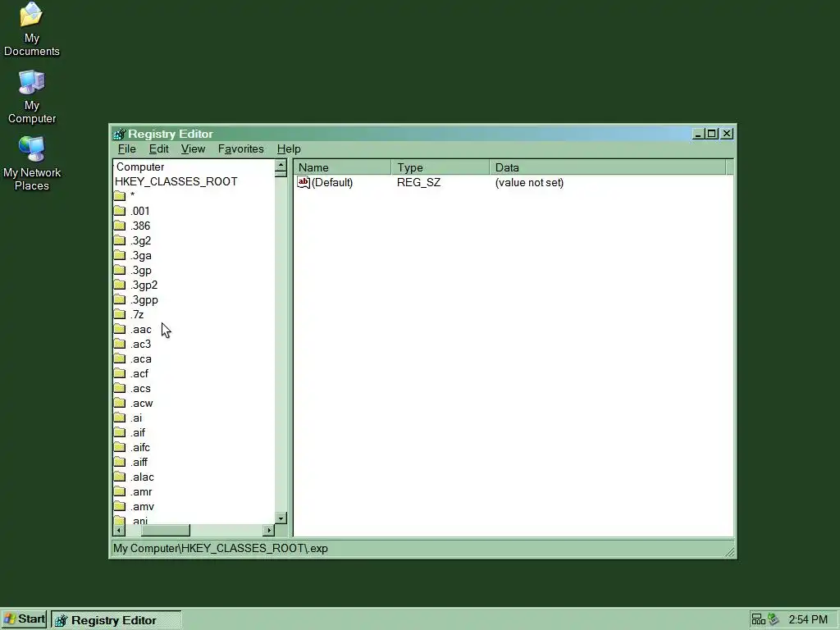The height and width of the screenshot is (630, 840).
Task: Click the folder icon next to .aif
Action: tap(120, 432)
